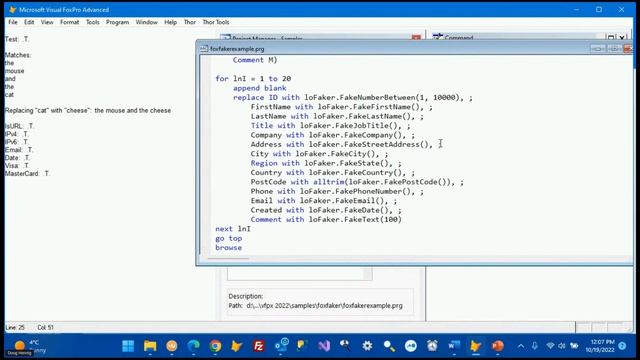Screen dimensions: 640x360
Task: Open the Windows Start menu
Action: coord(128,346)
